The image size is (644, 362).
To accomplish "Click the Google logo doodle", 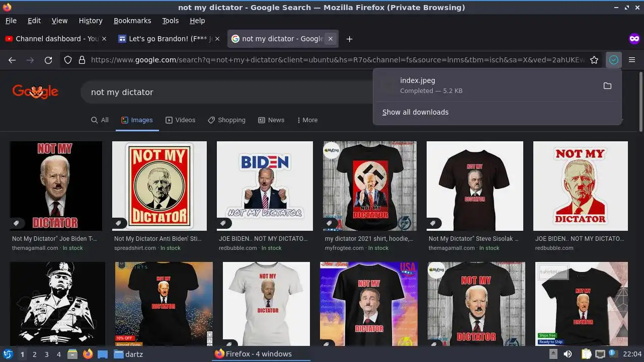I will point(35,92).
